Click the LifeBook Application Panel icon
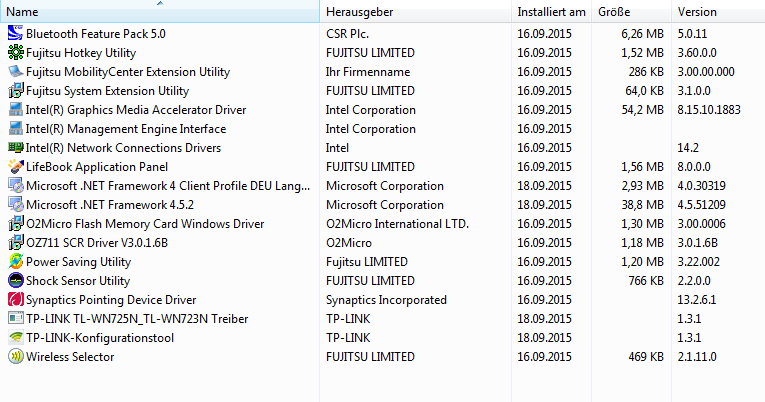Screen dimensions: 765x402 (x=16, y=166)
